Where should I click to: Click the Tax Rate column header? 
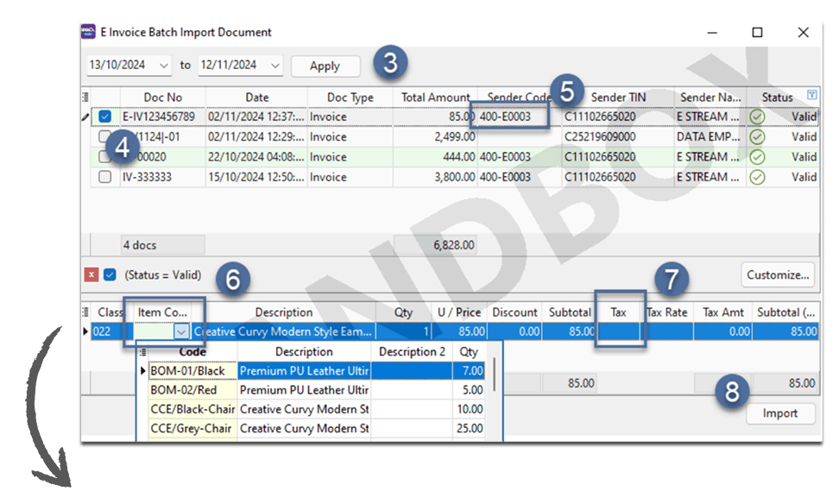tap(667, 312)
